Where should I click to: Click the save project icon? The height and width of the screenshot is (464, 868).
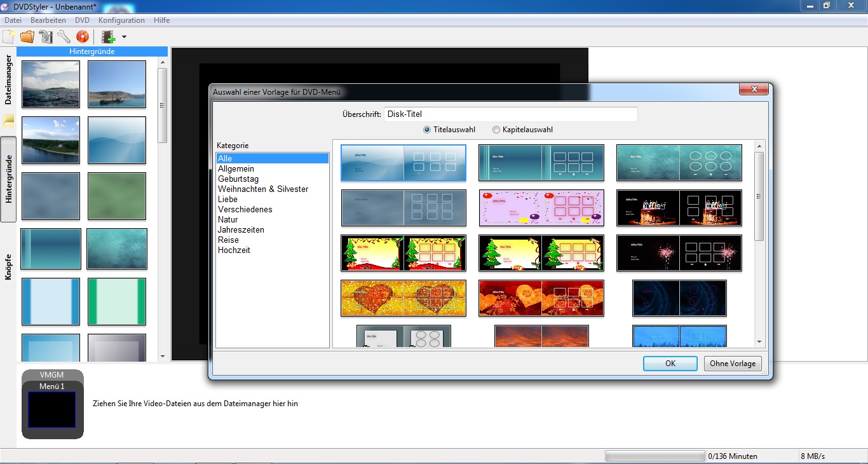(x=46, y=37)
